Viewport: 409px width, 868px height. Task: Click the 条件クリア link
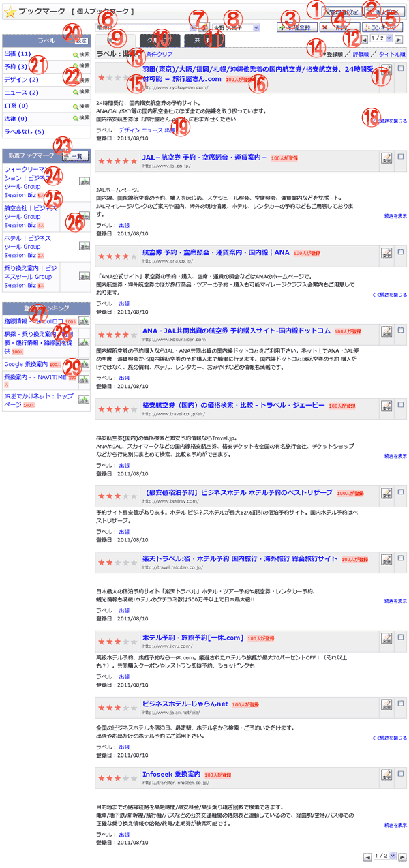click(160, 53)
